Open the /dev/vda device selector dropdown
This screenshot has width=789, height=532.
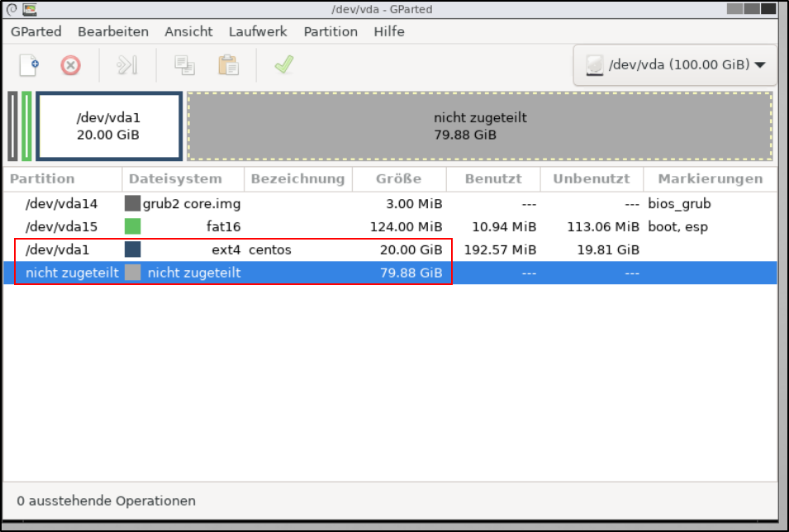point(673,64)
